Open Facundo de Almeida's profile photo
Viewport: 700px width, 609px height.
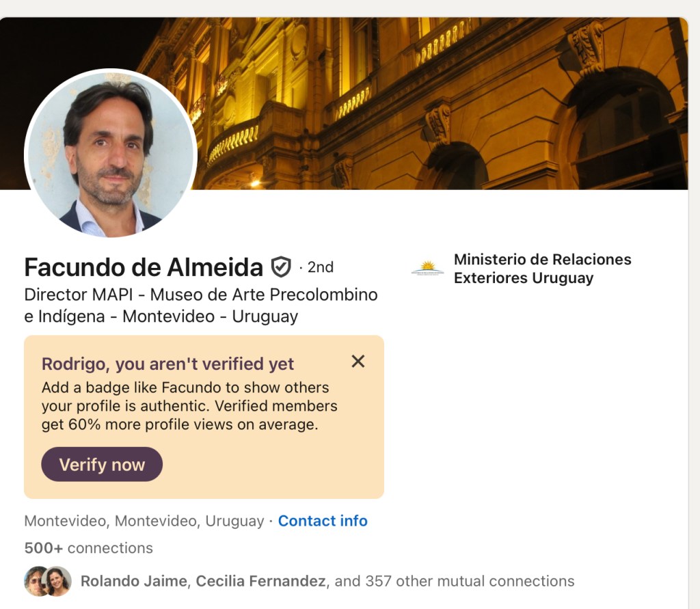[x=111, y=154]
